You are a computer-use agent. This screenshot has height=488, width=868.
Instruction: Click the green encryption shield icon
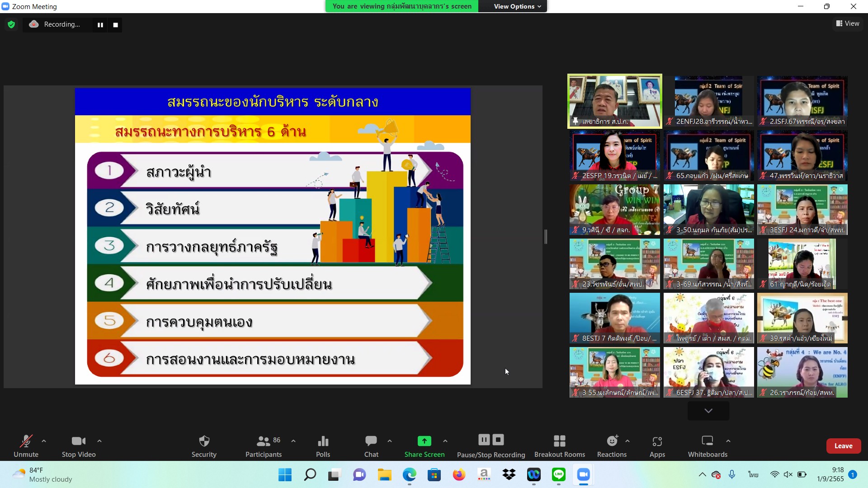click(x=11, y=24)
